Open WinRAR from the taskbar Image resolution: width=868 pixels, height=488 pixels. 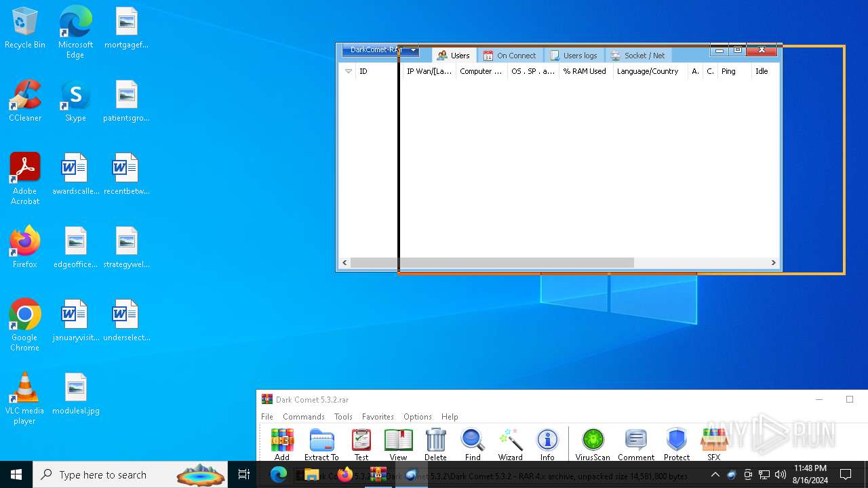click(x=378, y=474)
